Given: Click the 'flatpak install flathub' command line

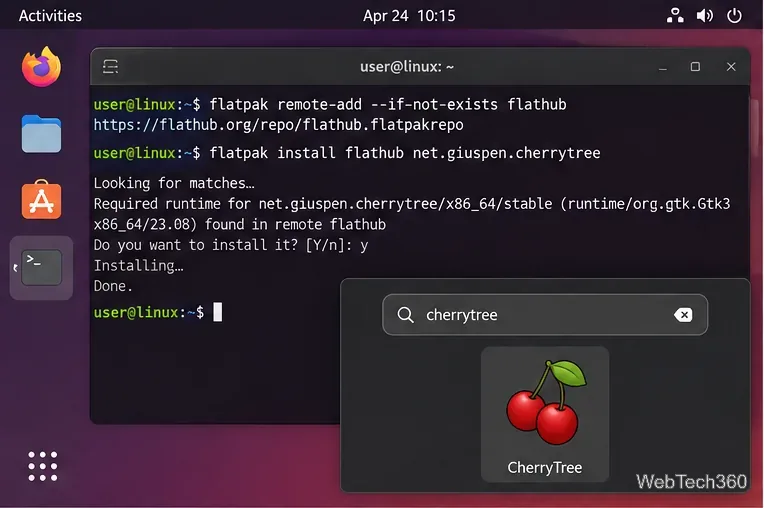Looking at the screenshot, I should [x=347, y=153].
